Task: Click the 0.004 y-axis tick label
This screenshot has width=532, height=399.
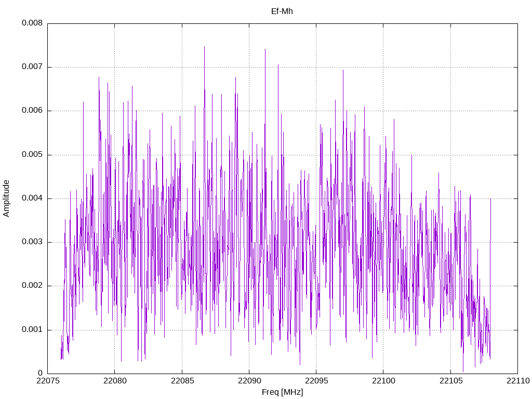Action: [32, 198]
